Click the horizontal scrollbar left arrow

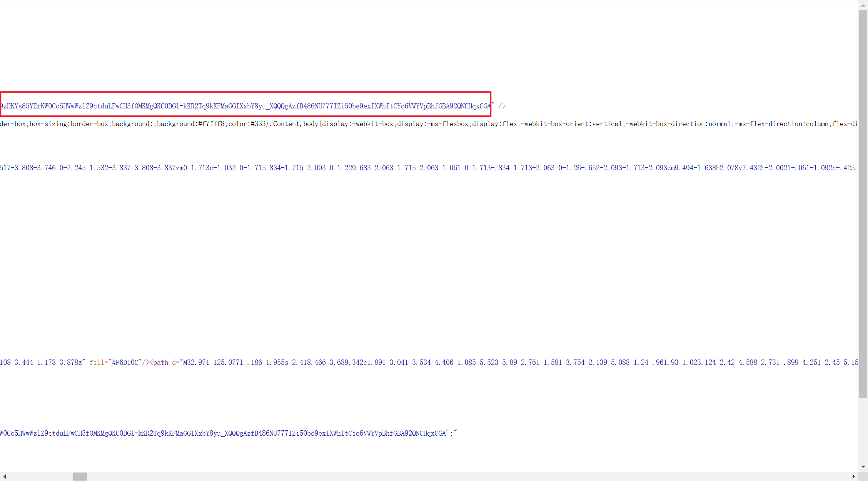click(4, 476)
